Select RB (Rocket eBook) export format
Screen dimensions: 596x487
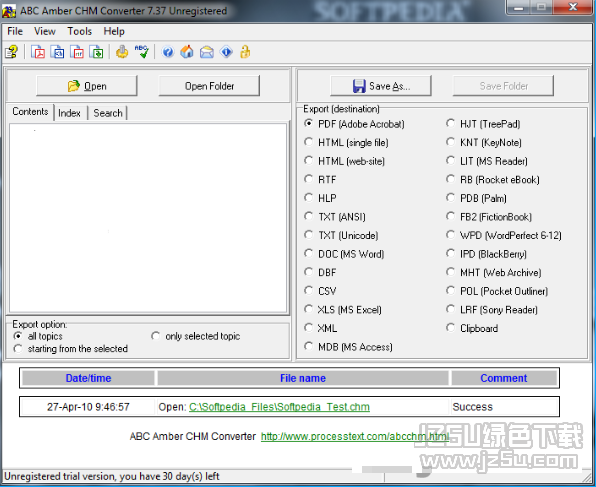[x=493, y=179]
